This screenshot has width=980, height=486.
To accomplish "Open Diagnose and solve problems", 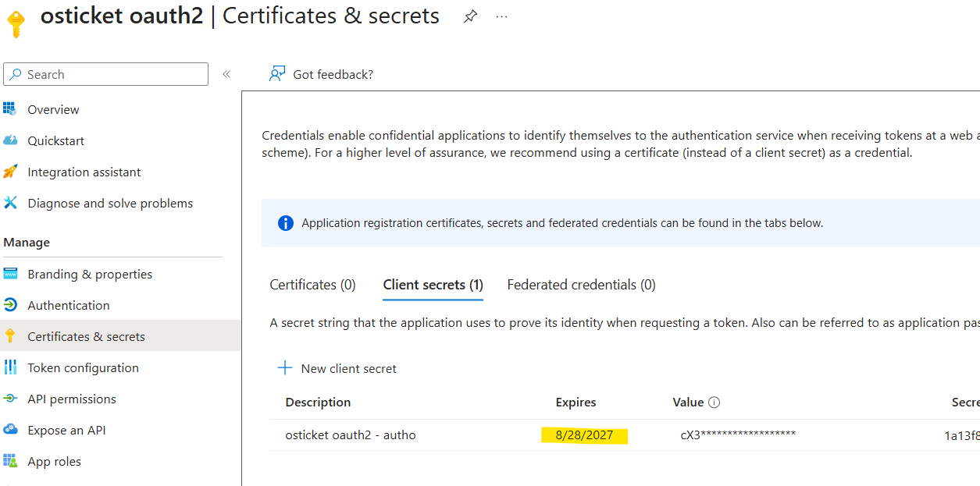I will pyautogui.click(x=110, y=203).
